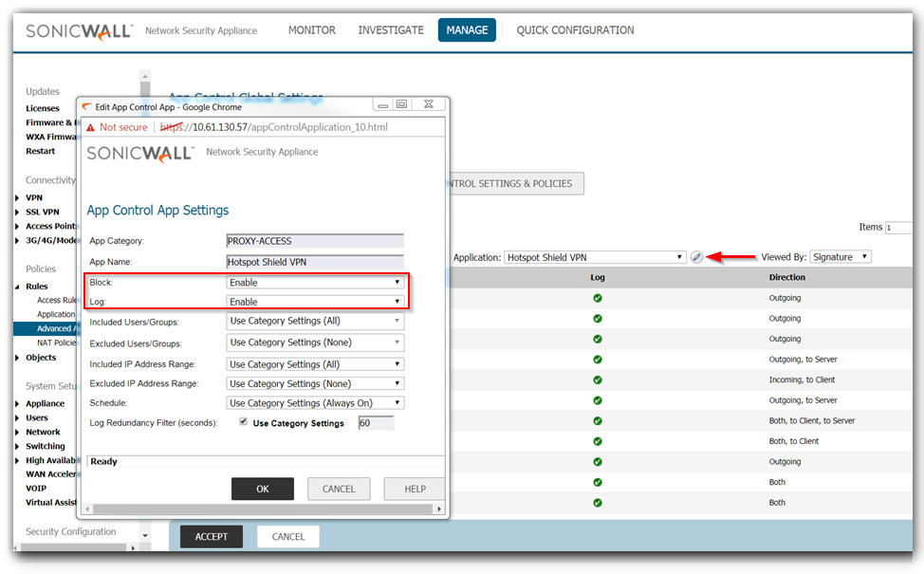Expand the Users sidebar item
This screenshot has width=924, height=574.
pyautogui.click(x=17, y=417)
